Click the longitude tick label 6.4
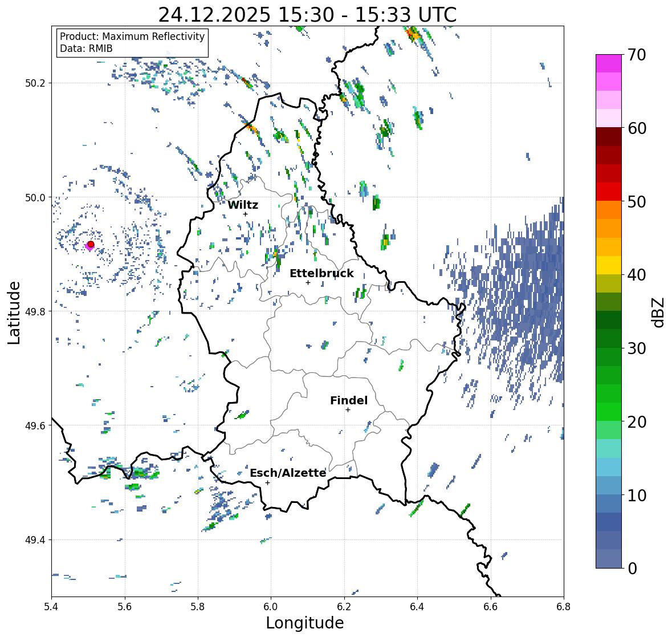672x637 pixels. [417, 607]
